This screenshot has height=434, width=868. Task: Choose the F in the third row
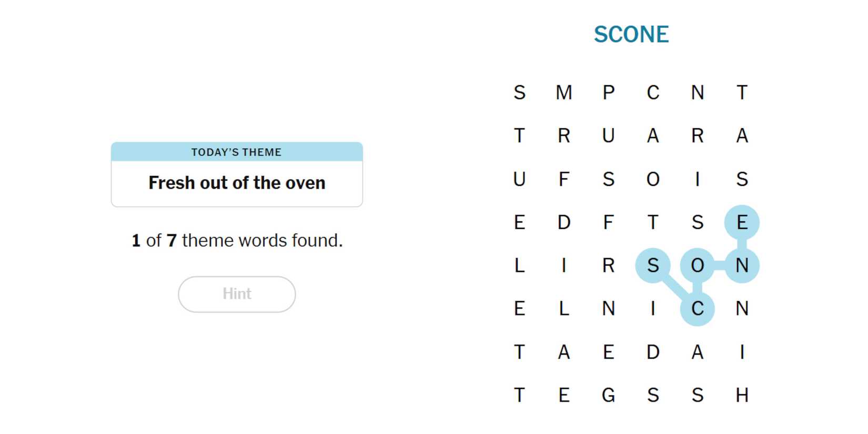564,179
